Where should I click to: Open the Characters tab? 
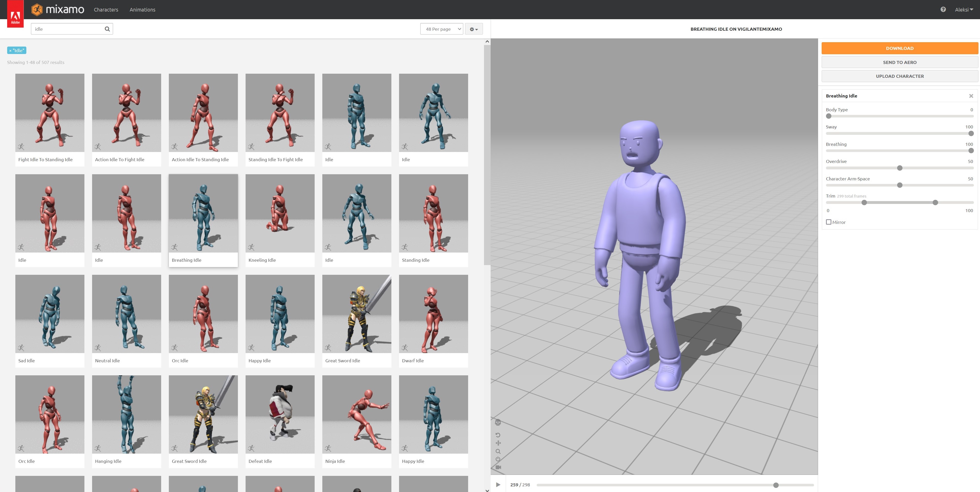point(106,9)
